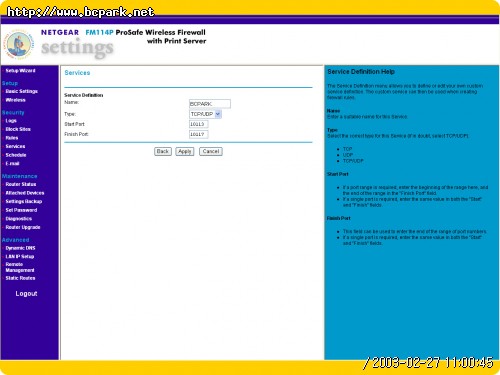This screenshot has width=500, height=375.
Task: Click the Apply button
Action: point(185,151)
